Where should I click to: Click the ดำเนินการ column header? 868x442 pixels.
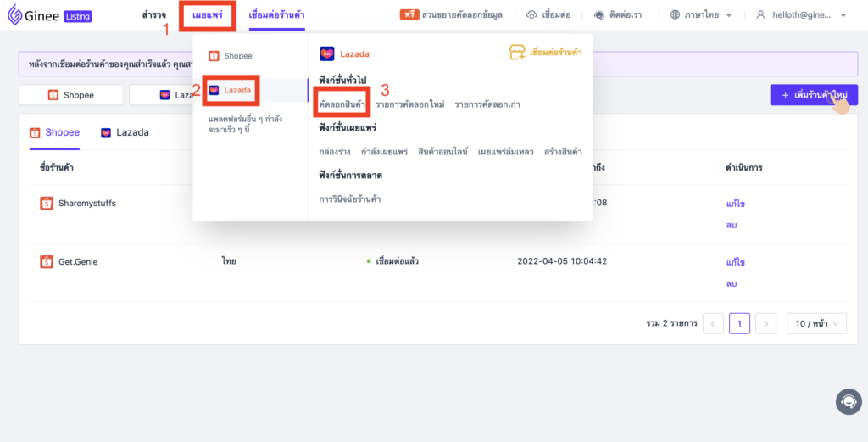tap(743, 167)
